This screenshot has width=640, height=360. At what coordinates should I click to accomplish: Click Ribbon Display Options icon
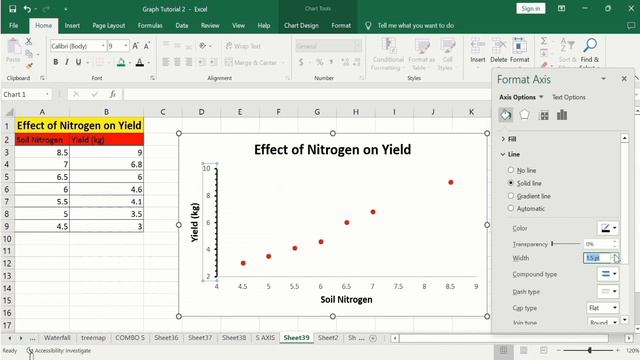562,9
